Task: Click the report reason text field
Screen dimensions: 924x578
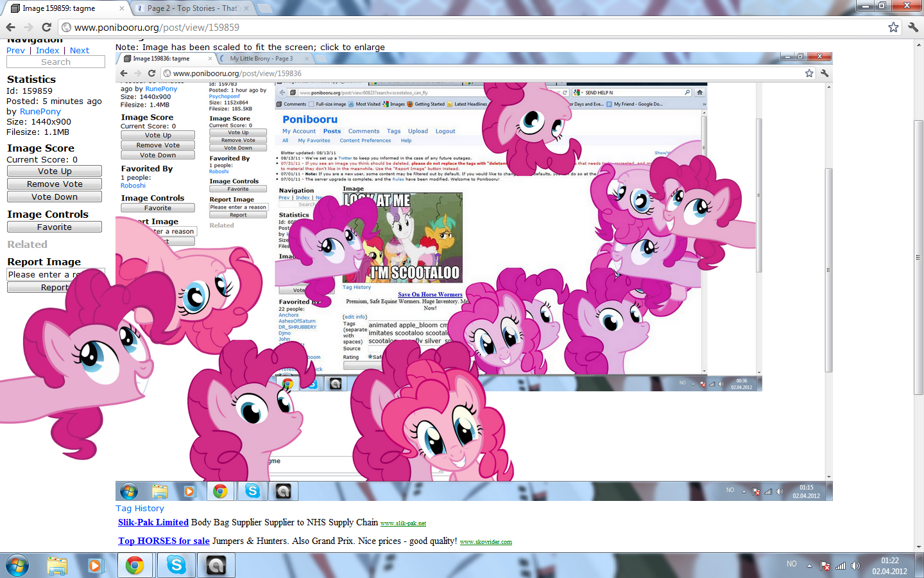Action: [x=56, y=274]
